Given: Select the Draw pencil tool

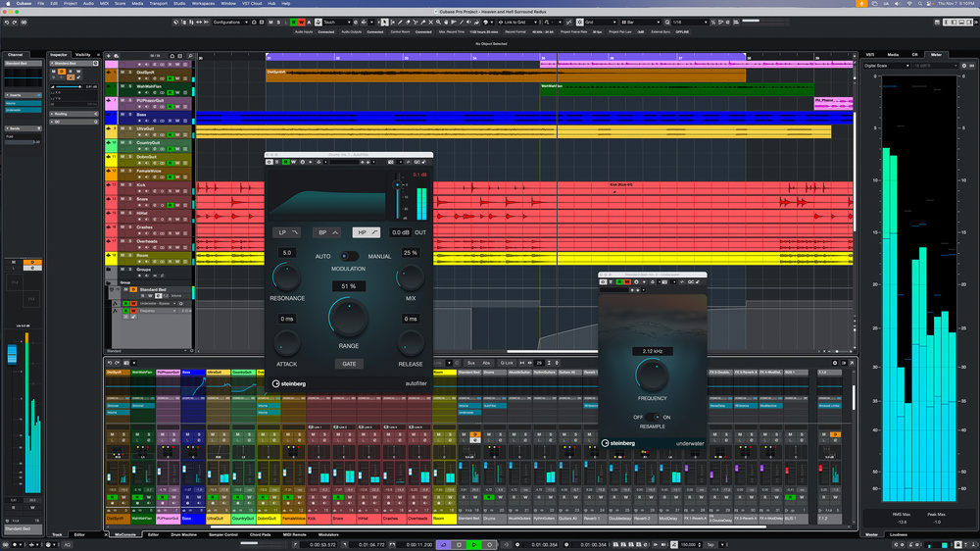Looking at the screenshot, I should (400, 22).
